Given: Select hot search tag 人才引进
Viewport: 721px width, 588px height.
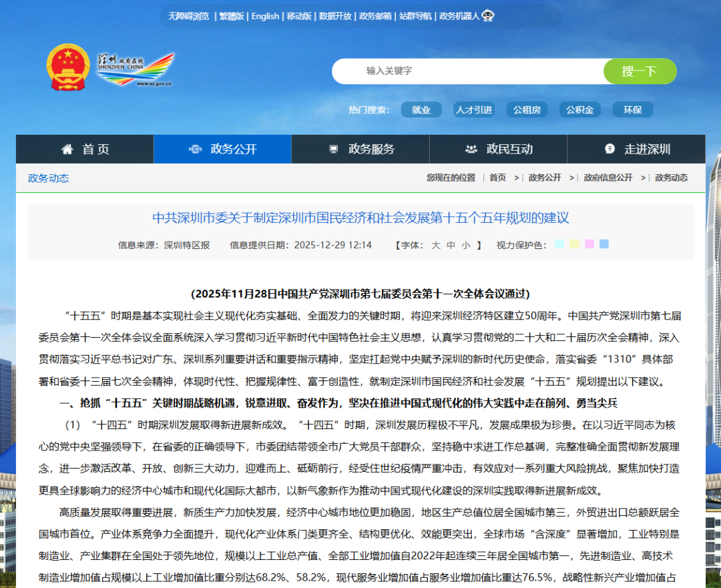Looking at the screenshot, I should (x=474, y=109).
